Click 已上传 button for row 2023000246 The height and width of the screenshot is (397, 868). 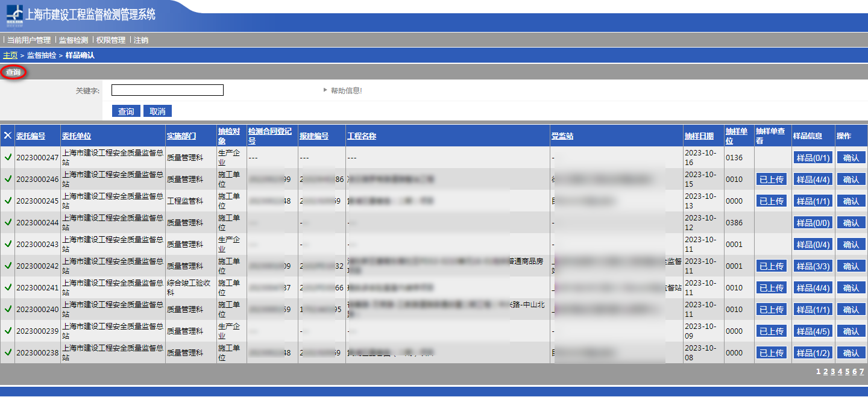(x=771, y=180)
